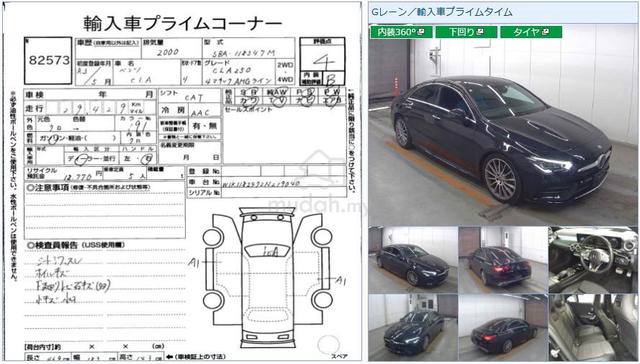Click the '車検' inspection label

35,95
